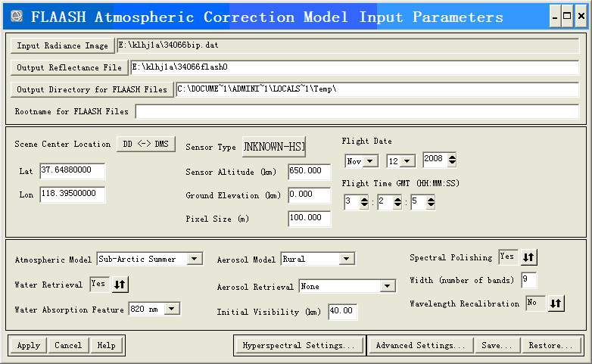Click the output reflectance file path field
The image size is (592, 364).
click(x=354, y=67)
